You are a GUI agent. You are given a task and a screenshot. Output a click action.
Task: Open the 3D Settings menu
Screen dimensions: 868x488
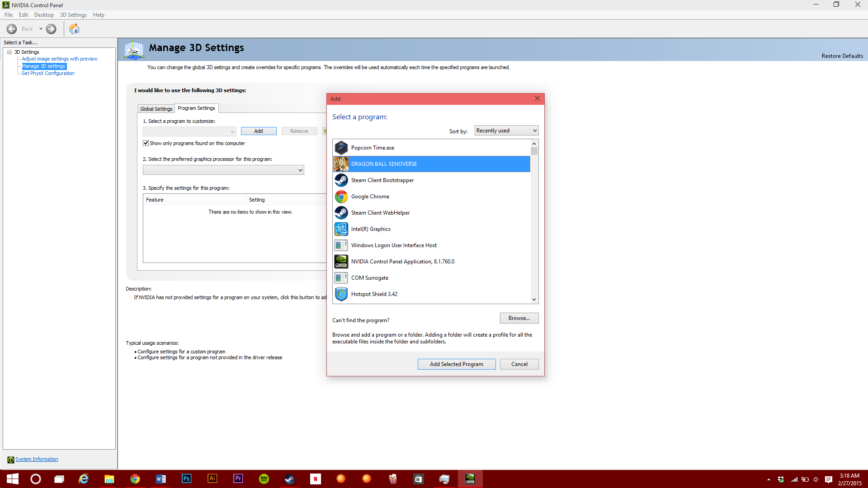73,15
